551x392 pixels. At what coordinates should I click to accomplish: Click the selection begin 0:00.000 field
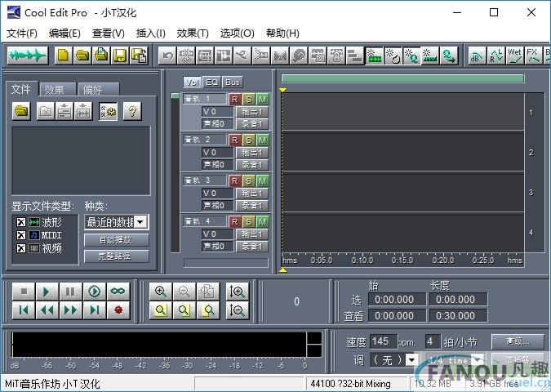[x=397, y=300]
